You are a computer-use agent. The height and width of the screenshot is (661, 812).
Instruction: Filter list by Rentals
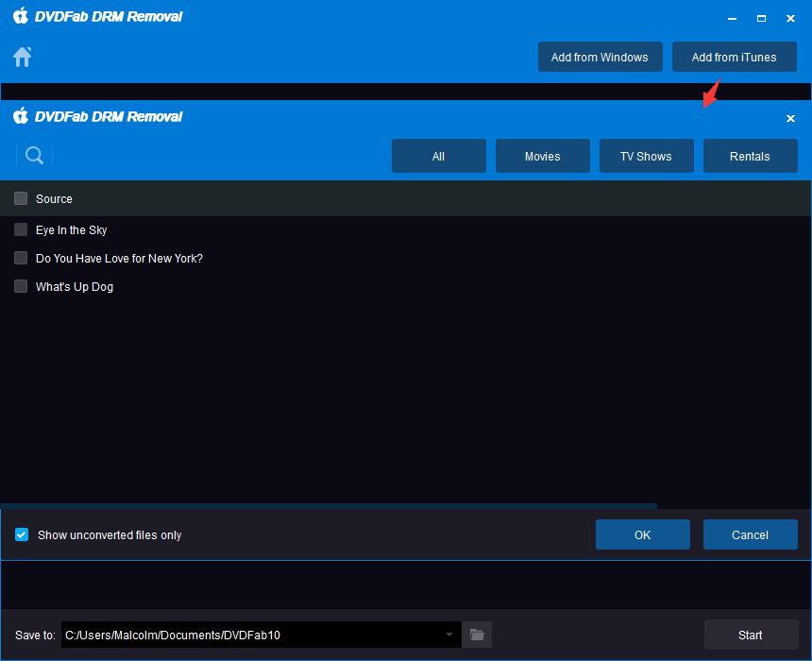pos(750,156)
